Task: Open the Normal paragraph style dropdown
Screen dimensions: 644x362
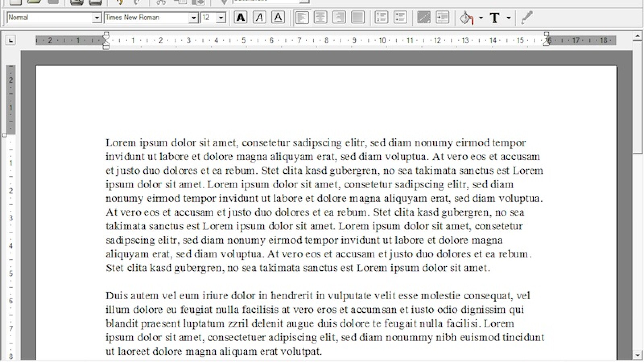Action: (97, 18)
